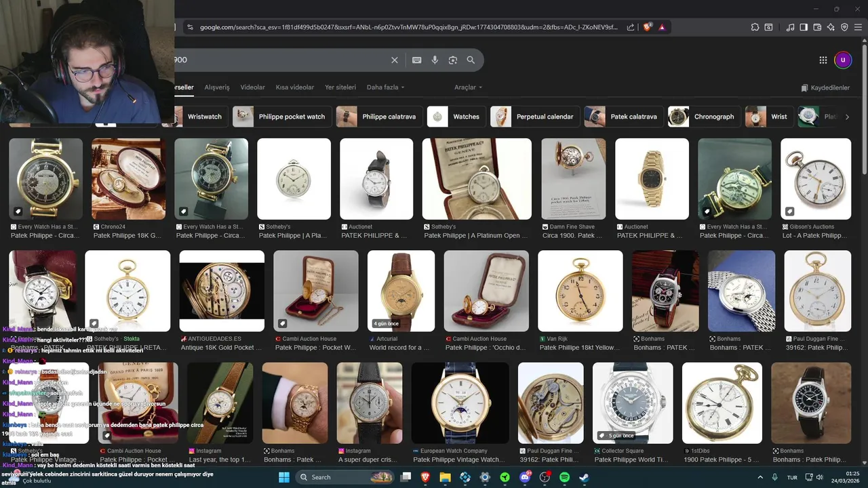Open the Brave playlist music note icon
The height and width of the screenshot is (488, 868).
coord(790,27)
